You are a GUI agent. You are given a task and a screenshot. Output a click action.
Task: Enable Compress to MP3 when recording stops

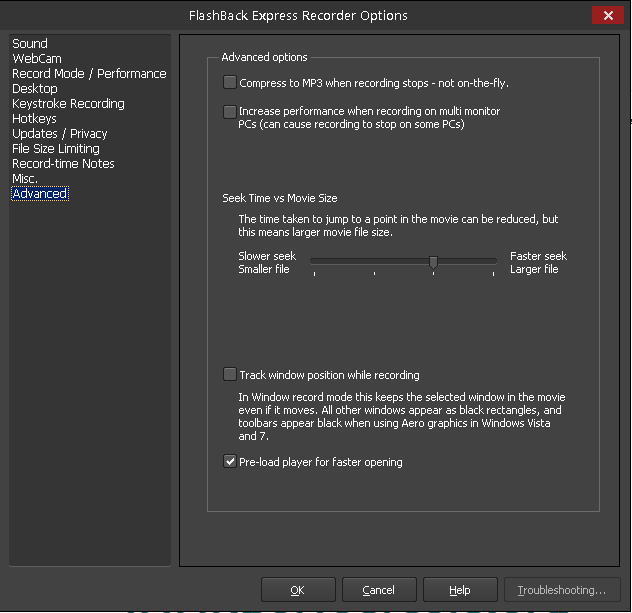pos(230,82)
